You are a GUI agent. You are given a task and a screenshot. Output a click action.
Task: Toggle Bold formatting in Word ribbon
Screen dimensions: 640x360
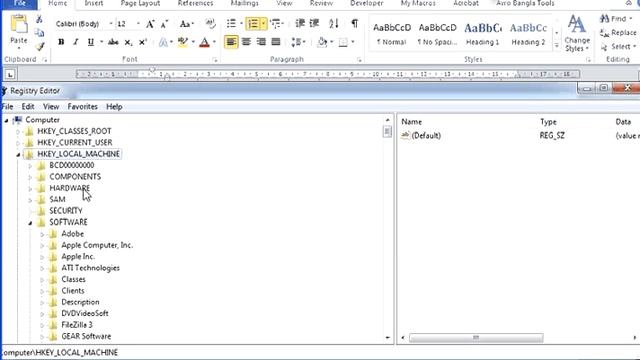tap(61, 42)
